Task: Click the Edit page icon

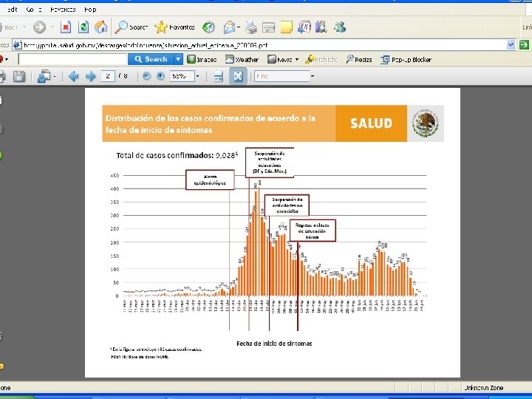Action: click(x=269, y=27)
